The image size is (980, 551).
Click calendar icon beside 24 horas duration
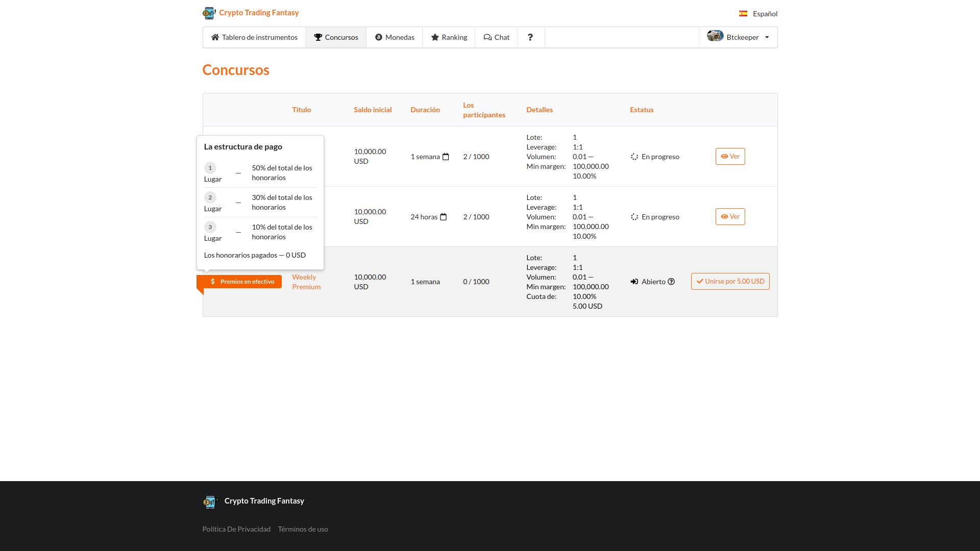pos(443,217)
